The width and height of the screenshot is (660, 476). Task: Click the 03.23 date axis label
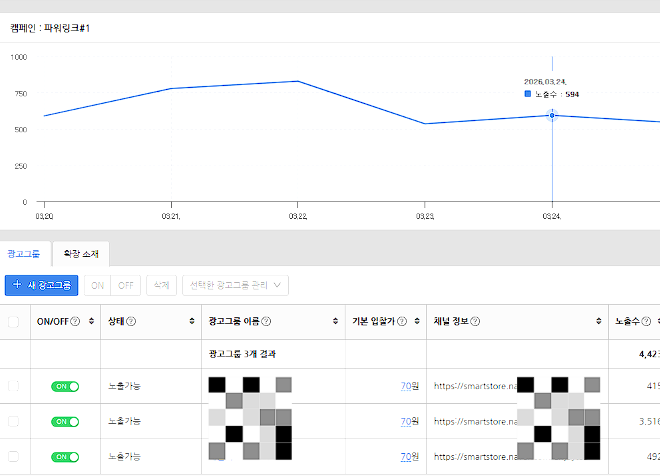pos(425,216)
